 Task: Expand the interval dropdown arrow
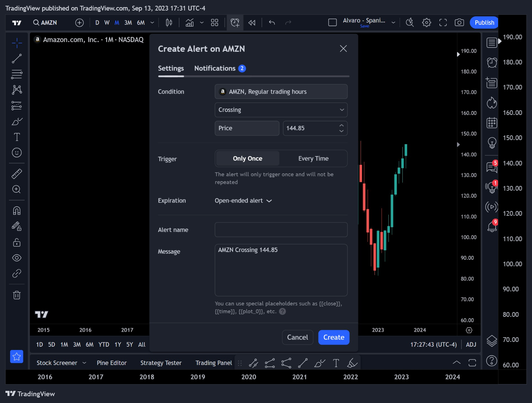(152, 23)
